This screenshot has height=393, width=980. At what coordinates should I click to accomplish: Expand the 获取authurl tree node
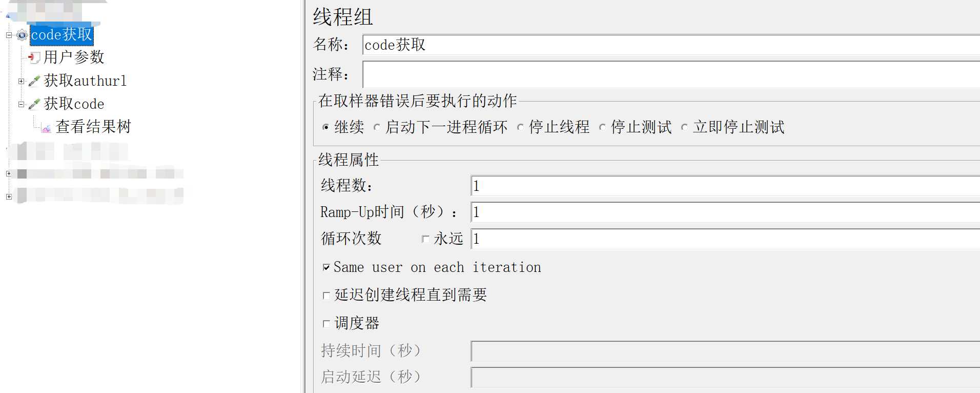pos(21,81)
